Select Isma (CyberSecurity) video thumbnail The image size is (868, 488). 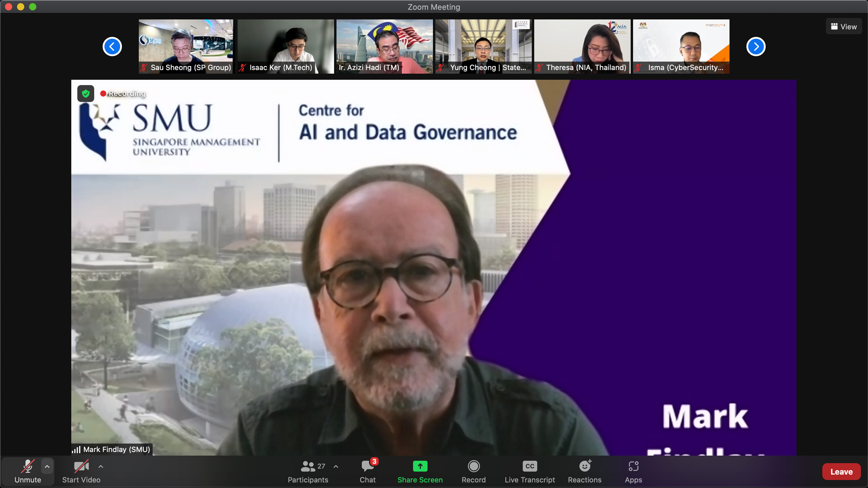tap(681, 46)
